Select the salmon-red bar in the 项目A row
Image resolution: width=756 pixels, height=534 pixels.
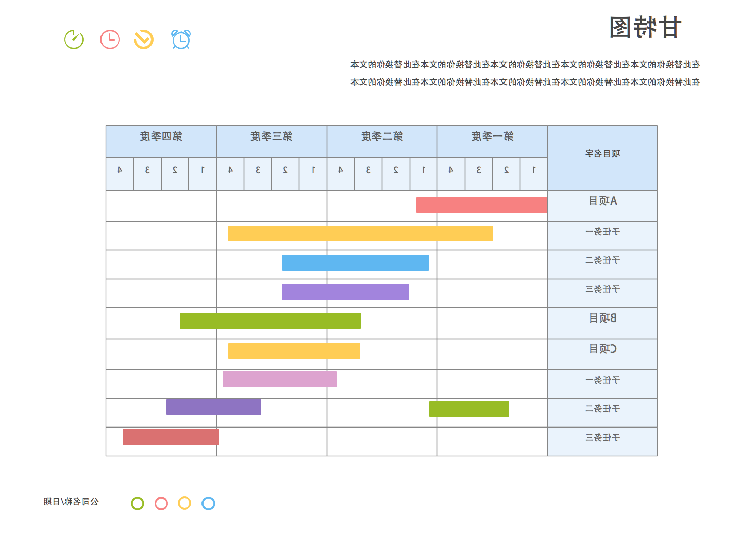[x=482, y=205]
